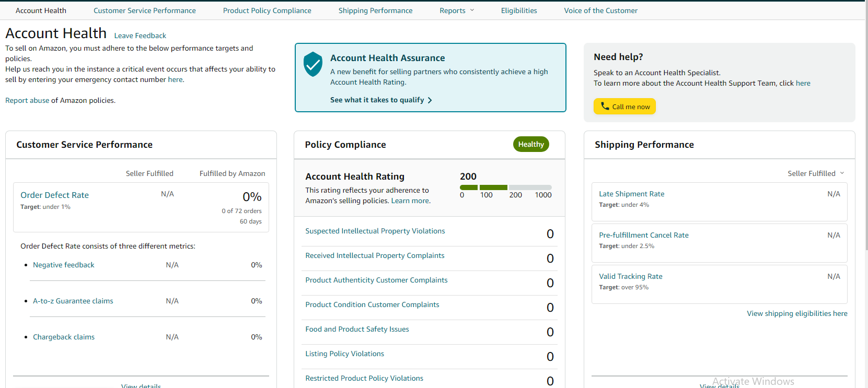Click 'here' link for Account Health Support Team
This screenshot has height=388, width=868.
[x=803, y=83]
